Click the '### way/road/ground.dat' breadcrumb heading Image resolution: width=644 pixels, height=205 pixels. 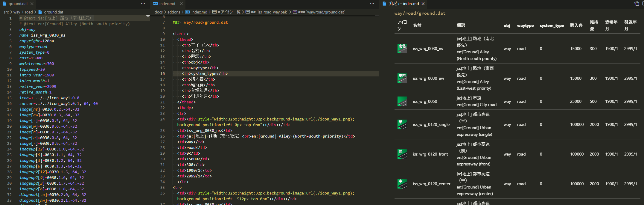click(319, 12)
